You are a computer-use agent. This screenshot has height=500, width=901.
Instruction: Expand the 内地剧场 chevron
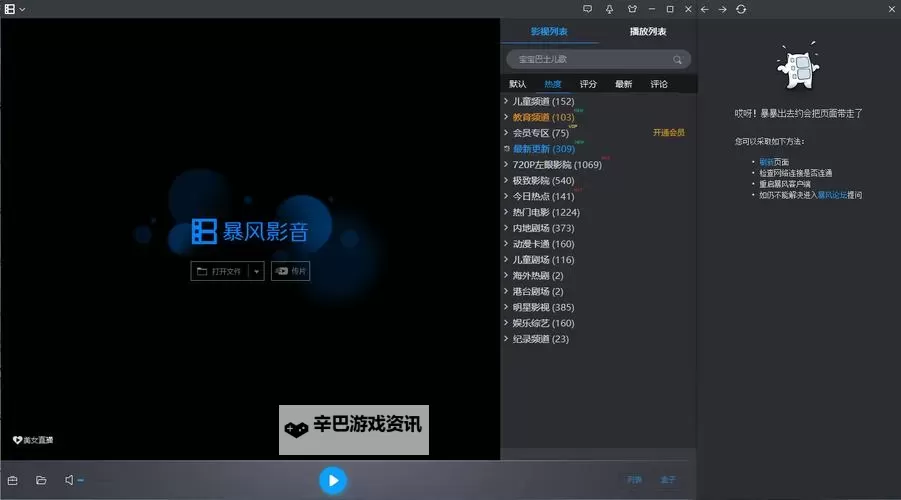click(x=506, y=228)
